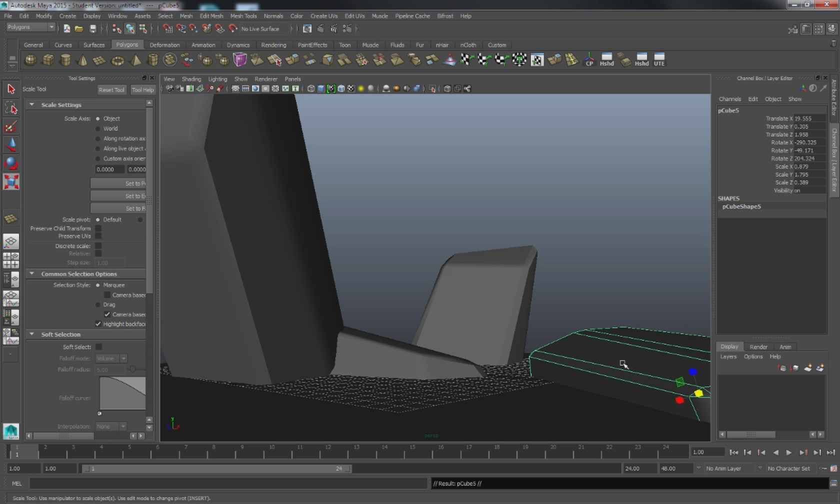The width and height of the screenshot is (840, 504).
Task: Enable the Soft Select checkbox
Action: point(99,347)
